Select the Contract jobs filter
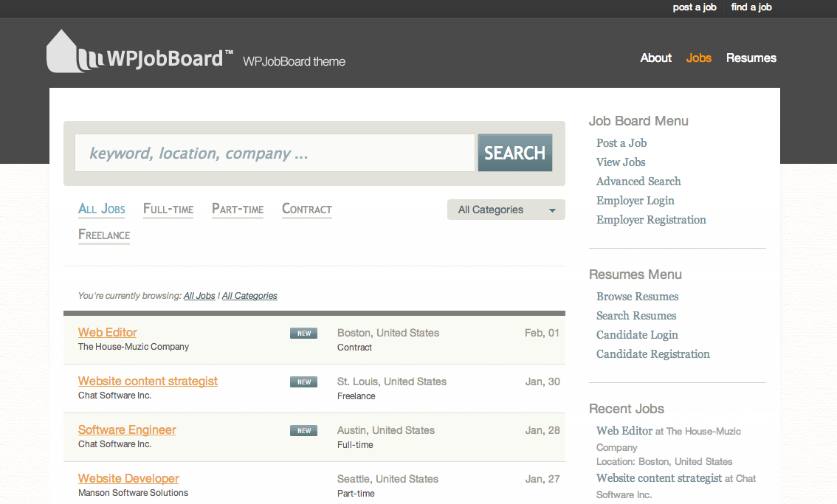The height and width of the screenshot is (504, 837). click(306, 209)
